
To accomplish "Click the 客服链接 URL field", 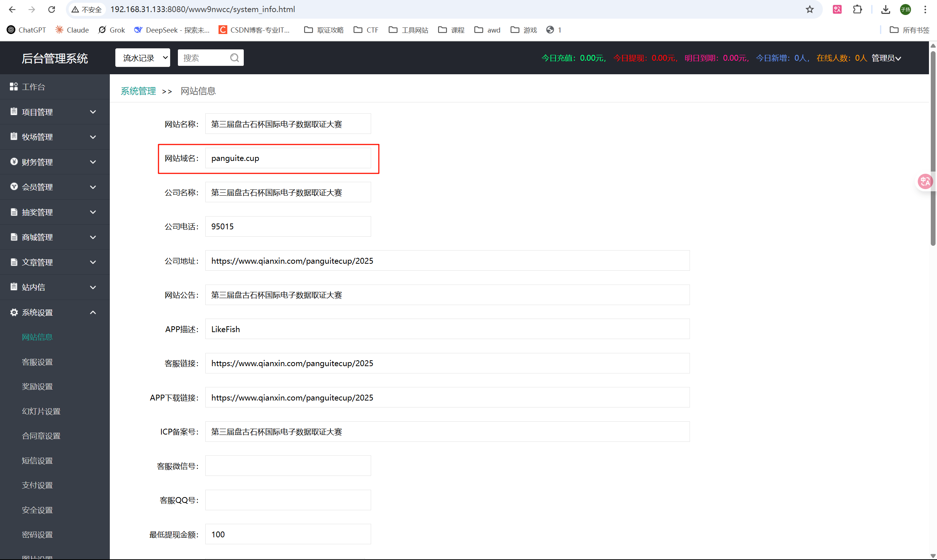I will tap(447, 363).
